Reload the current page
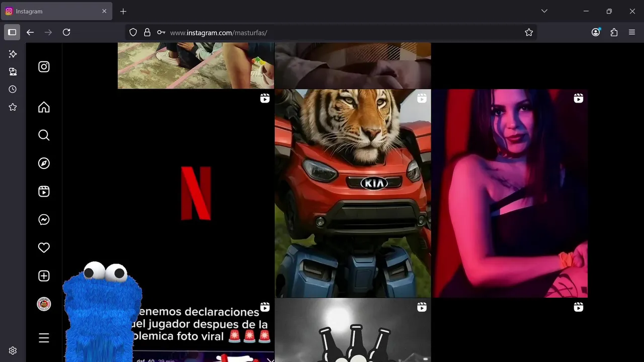This screenshot has width=644, height=362. [66, 32]
